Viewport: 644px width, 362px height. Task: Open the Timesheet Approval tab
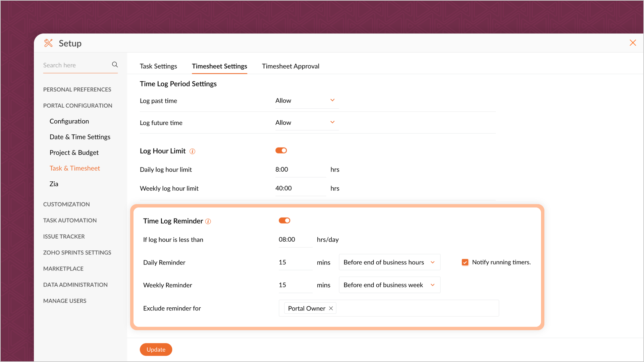point(290,66)
